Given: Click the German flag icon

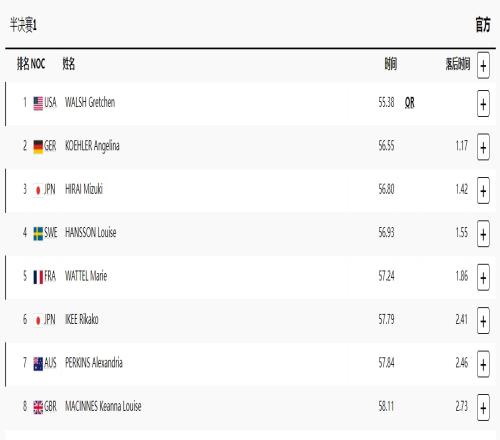Looking at the screenshot, I should pyautogui.click(x=38, y=147).
